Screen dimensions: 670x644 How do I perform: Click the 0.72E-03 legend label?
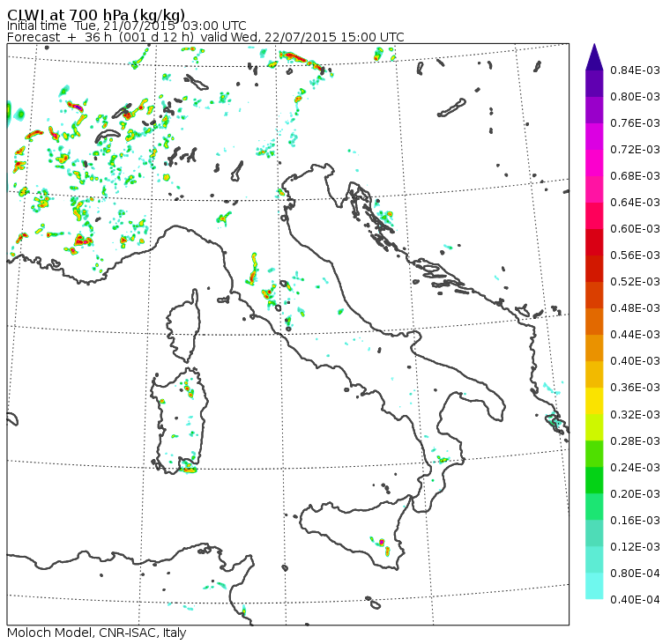[635, 150]
